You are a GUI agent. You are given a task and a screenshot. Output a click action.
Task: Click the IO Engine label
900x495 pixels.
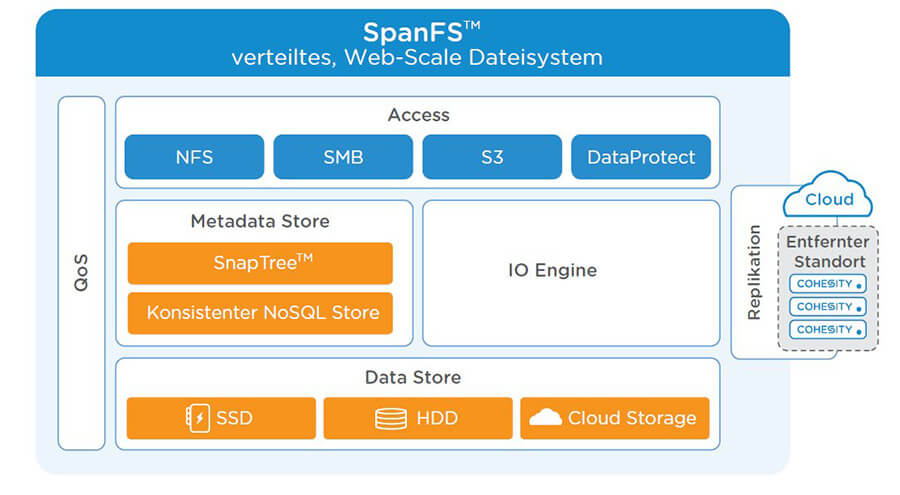[552, 270]
